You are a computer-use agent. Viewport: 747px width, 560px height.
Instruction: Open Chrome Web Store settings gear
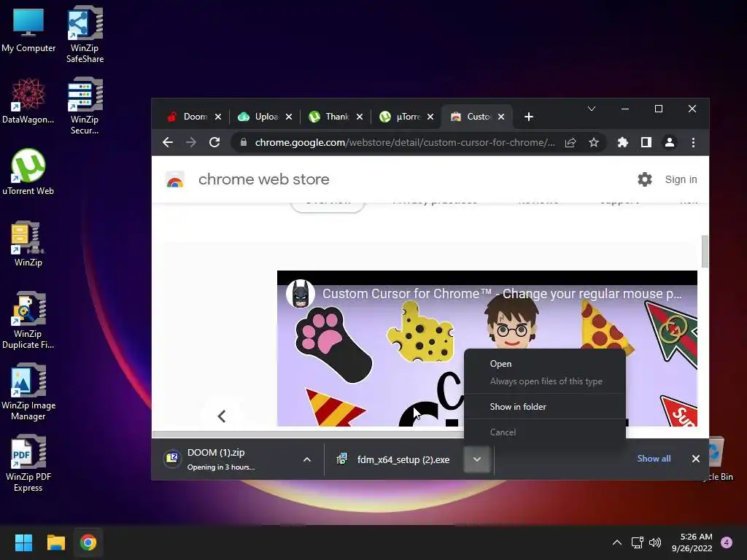645,179
